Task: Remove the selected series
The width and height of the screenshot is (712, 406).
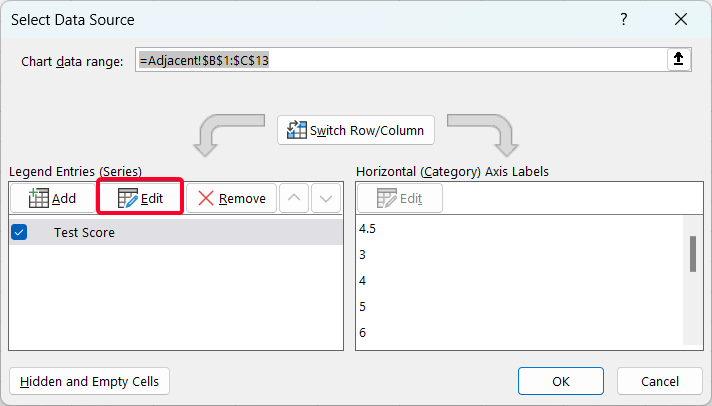Action: pos(231,198)
